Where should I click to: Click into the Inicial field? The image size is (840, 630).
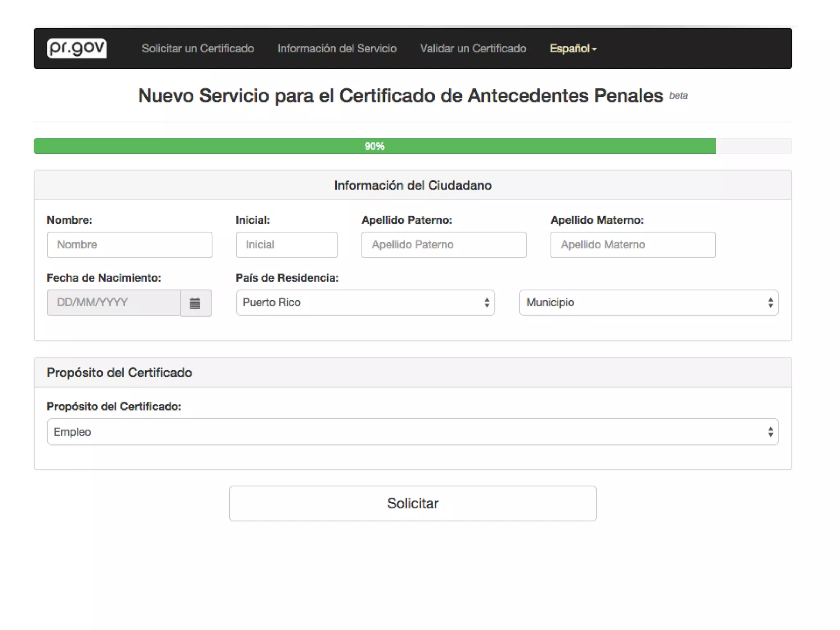click(x=286, y=245)
